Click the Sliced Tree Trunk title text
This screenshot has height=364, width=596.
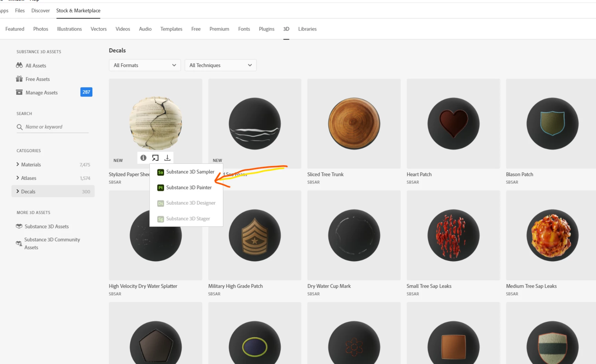coord(325,174)
